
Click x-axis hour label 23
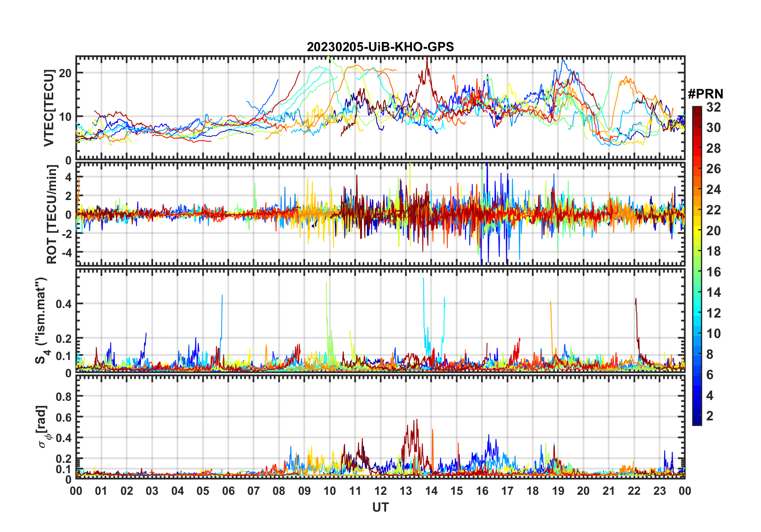(x=659, y=491)
